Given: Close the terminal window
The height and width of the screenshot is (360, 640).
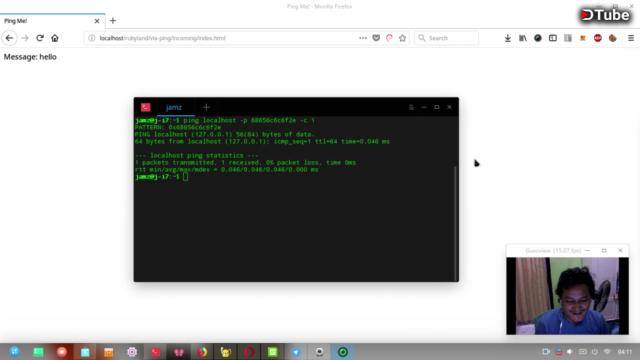Looking at the screenshot, I should click(x=449, y=107).
